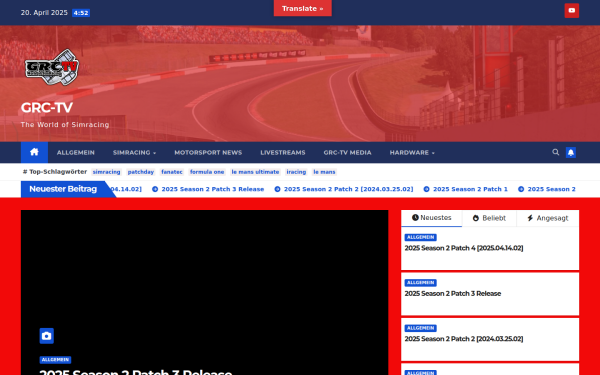Open the GRC-TV site title link
600x375 pixels.
pos(46,108)
